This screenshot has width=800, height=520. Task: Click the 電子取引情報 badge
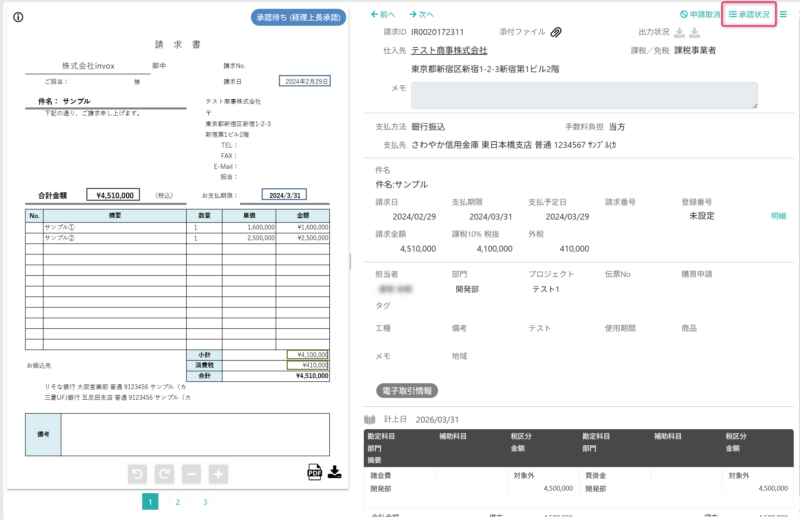[x=407, y=391]
